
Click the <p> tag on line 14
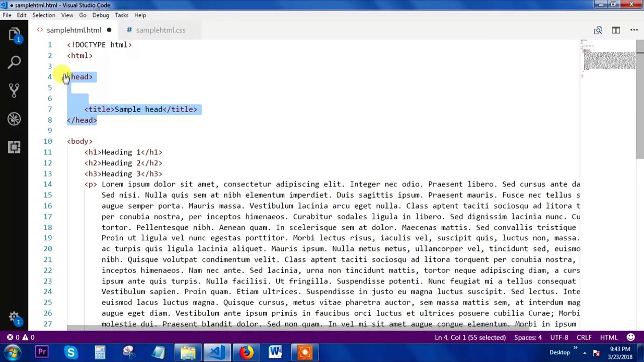pos(91,185)
